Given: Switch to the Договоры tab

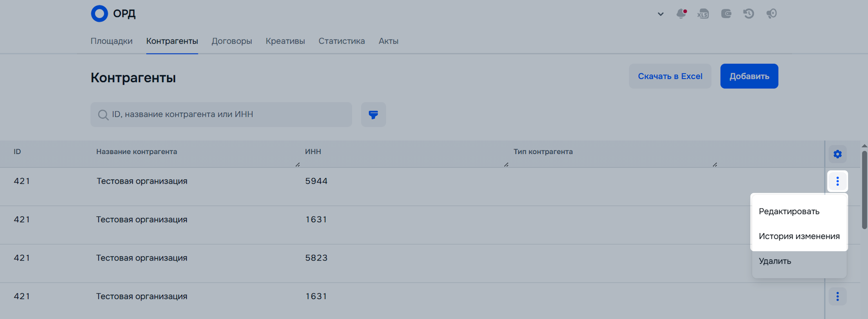Looking at the screenshot, I should click(x=231, y=41).
